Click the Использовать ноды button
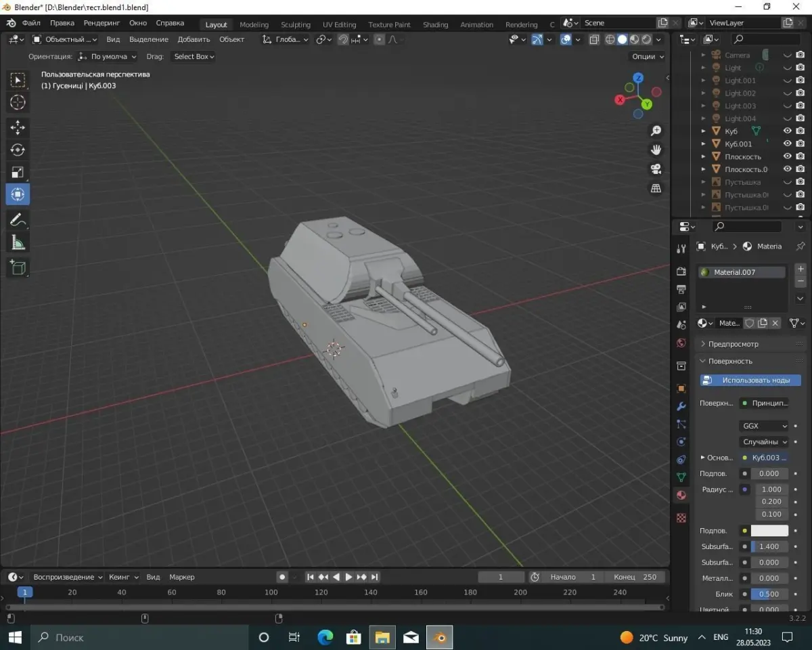Screen dimensions: 812x650 tap(750, 381)
